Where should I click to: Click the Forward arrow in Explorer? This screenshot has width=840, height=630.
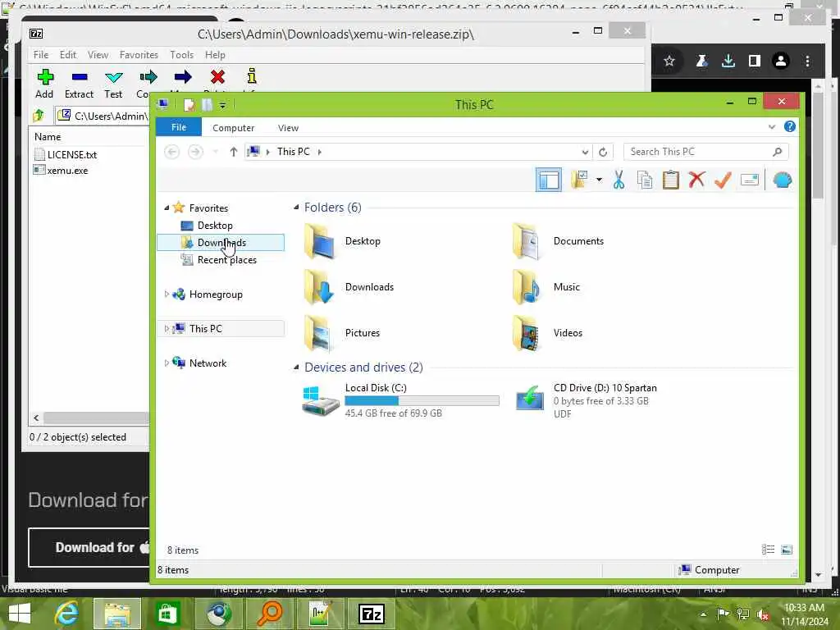click(195, 152)
